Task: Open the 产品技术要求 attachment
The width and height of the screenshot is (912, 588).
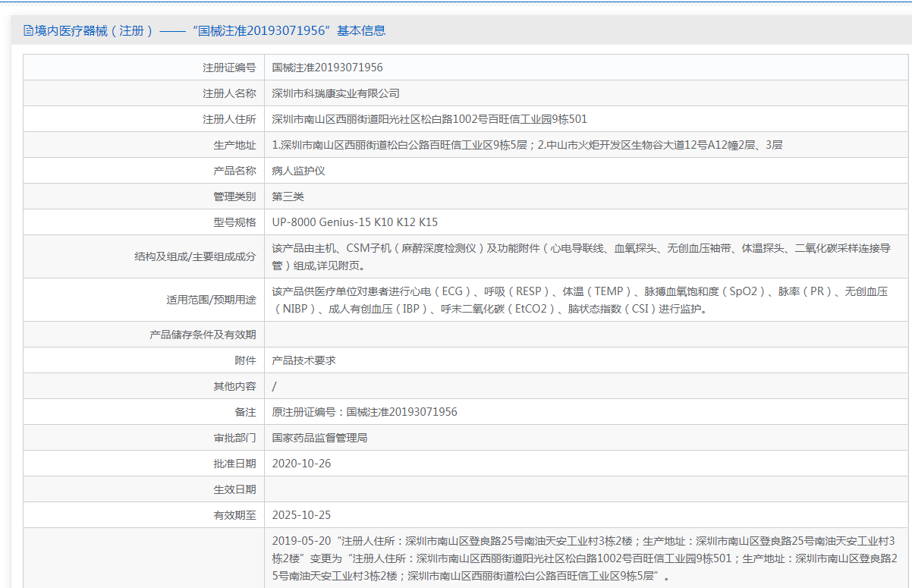Action: [303, 361]
